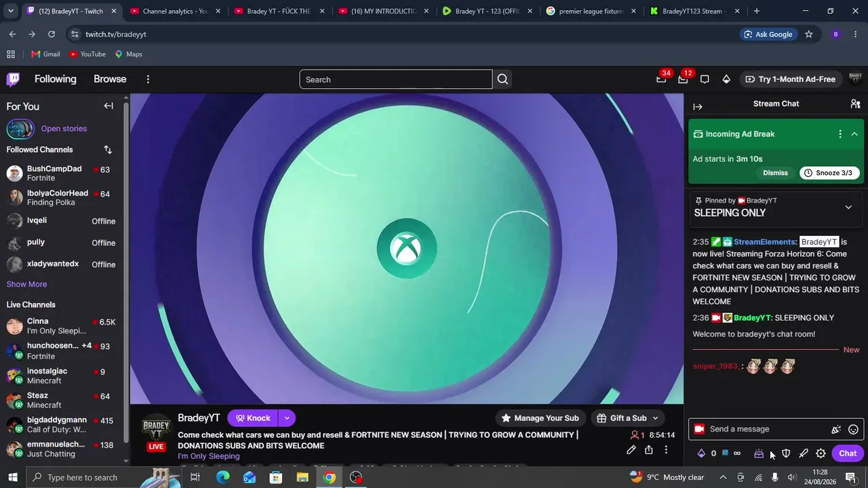Share the stream using the share icon
The width and height of the screenshot is (868, 488).
[649, 450]
